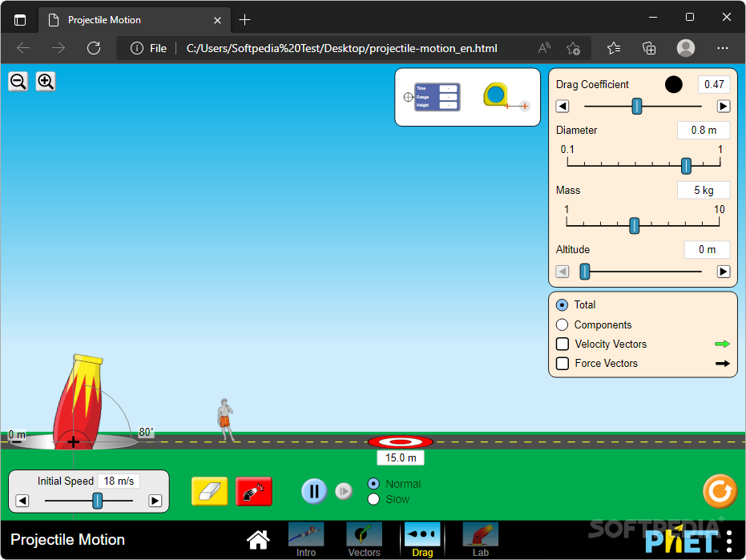This screenshot has height=560, width=746.
Task: Increase altitude with right arrow
Action: click(x=723, y=272)
